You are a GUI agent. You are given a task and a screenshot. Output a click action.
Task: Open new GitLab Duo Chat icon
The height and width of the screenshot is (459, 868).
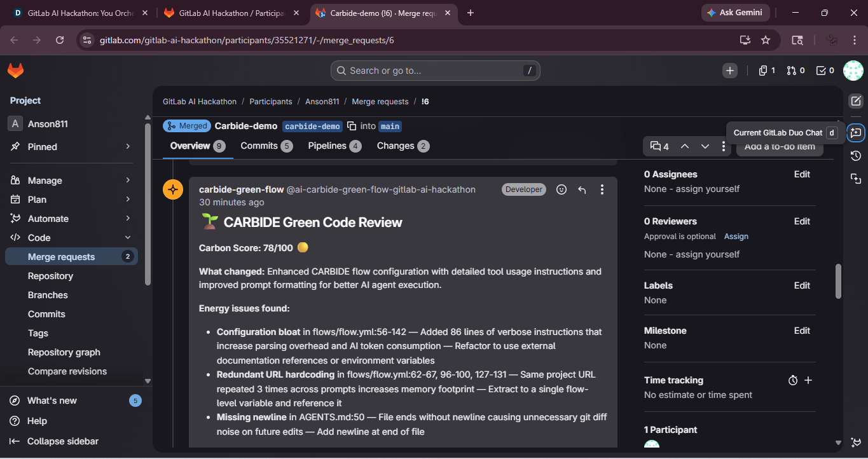pyautogui.click(x=856, y=101)
